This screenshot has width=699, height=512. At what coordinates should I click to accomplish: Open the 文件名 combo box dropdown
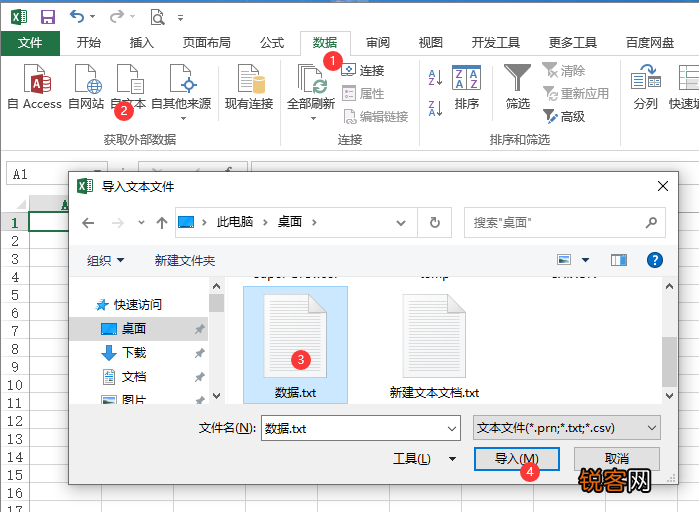click(x=452, y=429)
